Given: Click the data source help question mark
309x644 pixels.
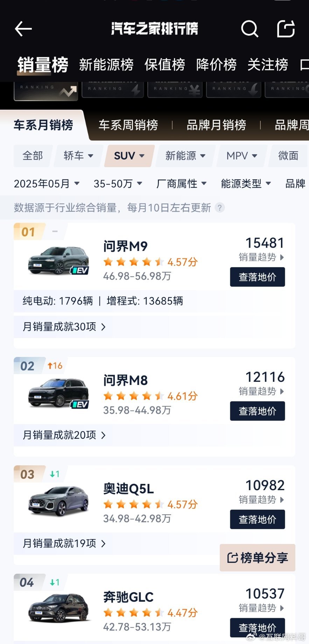Looking at the screenshot, I should pos(219,208).
